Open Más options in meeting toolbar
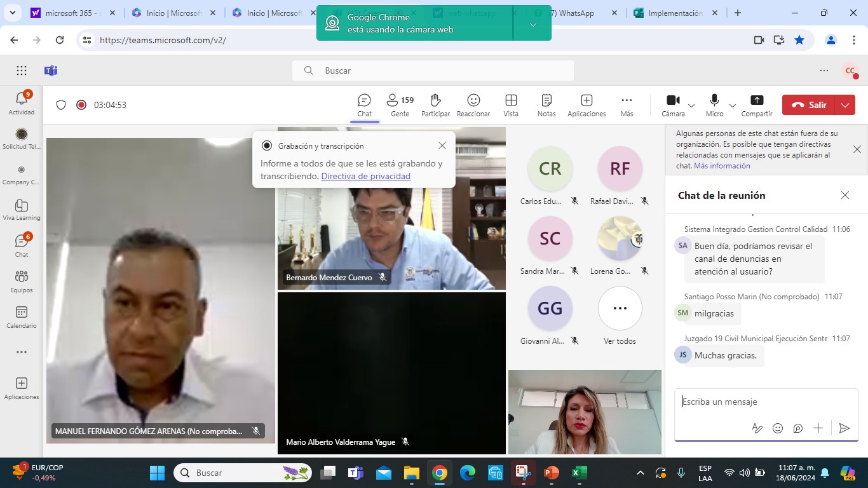This screenshot has height=488, width=868. (627, 105)
